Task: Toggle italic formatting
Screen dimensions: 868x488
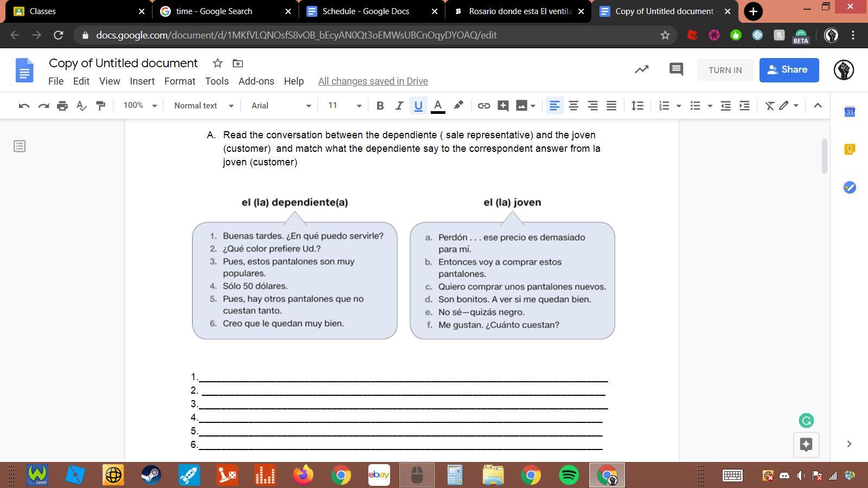Action: (x=399, y=106)
